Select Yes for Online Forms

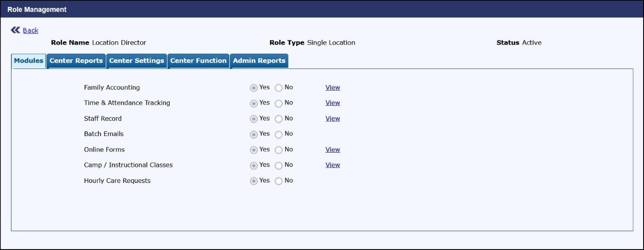coord(254,150)
